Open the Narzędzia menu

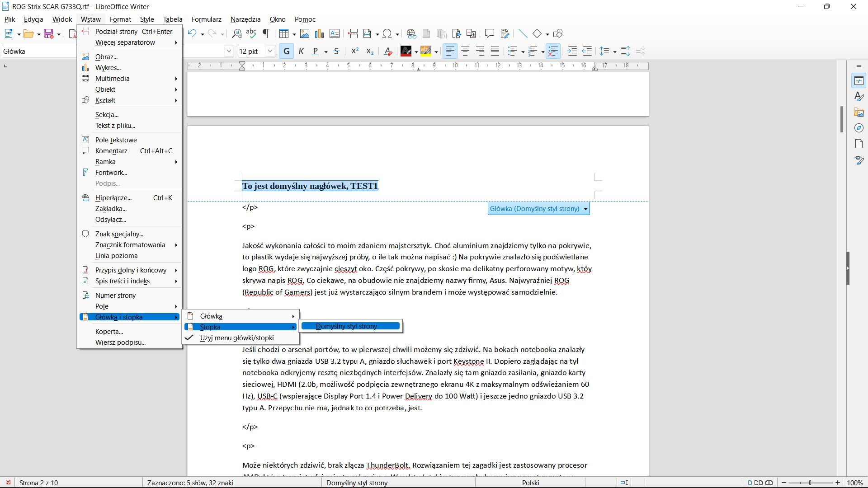tap(245, 19)
